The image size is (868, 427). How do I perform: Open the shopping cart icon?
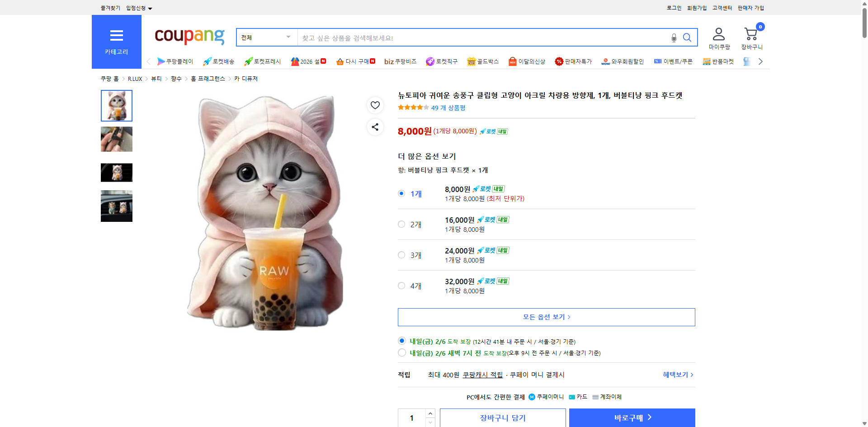click(750, 33)
